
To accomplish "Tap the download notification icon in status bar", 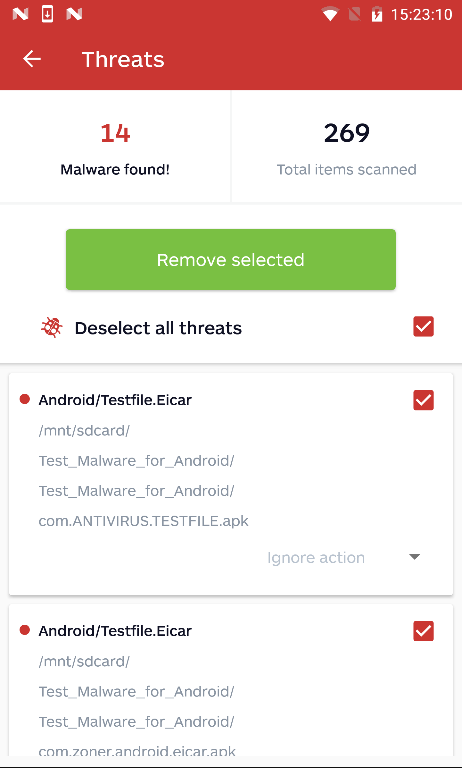I will coord(47,14).
